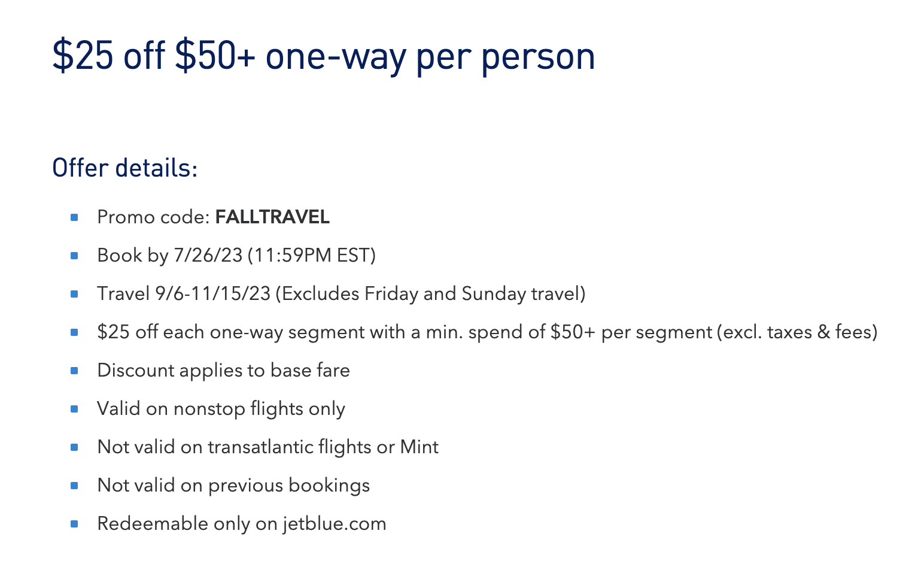Image resolution: width=924 pixels, height=564 pixels.
Task: Click the 'Book by 7/26/23' deadline text
Action: click(x=169, y=256)
